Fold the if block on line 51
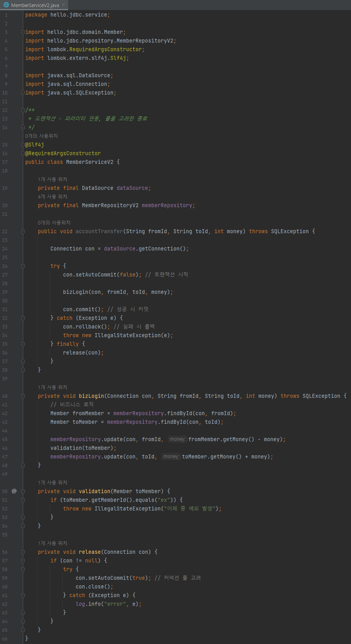This screenshot has height=644, width=351. tap(23, 500)
